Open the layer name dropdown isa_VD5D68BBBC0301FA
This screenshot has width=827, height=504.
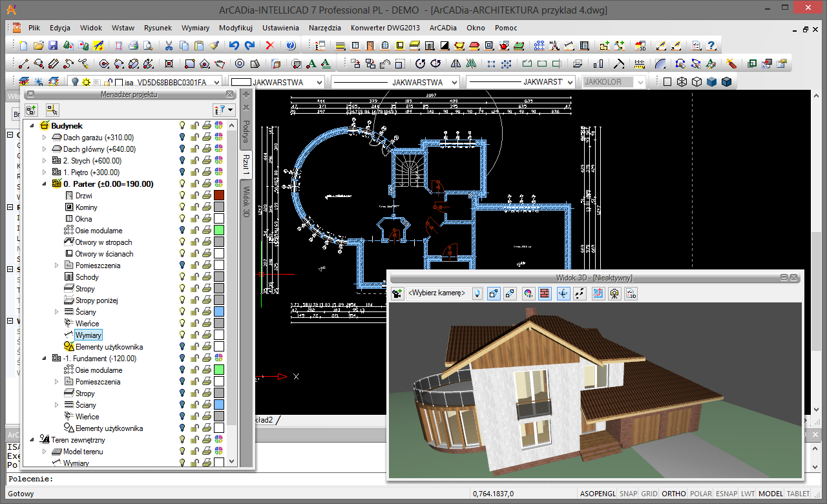216,82
